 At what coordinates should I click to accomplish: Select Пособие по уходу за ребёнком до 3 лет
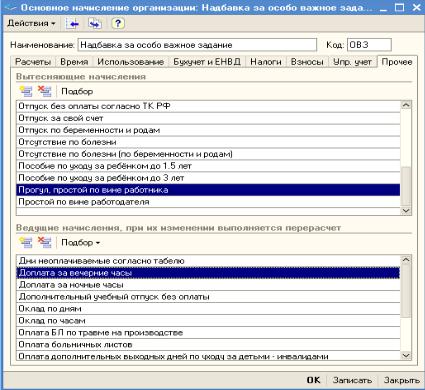(208, 178)
